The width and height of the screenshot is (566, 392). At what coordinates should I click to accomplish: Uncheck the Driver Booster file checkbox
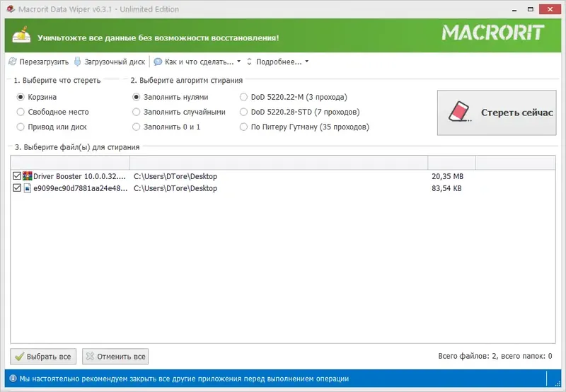click(16, 175)
